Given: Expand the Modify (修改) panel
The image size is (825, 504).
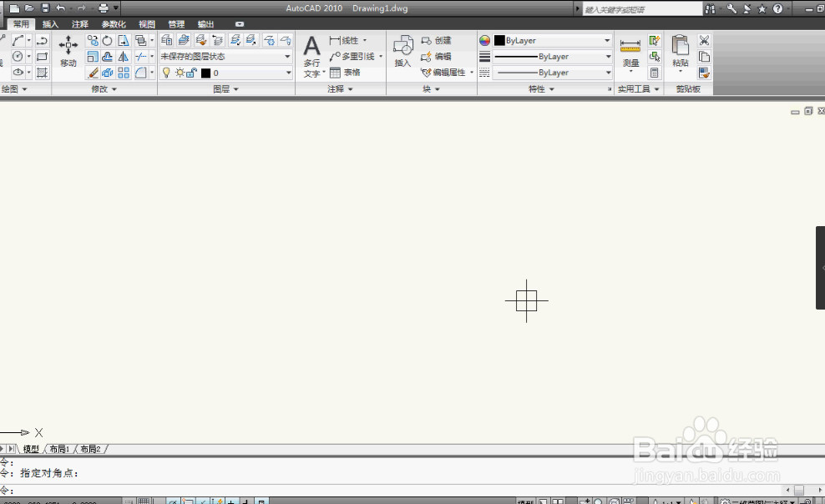Looking at the screenshot, I should tap(104, 88).
